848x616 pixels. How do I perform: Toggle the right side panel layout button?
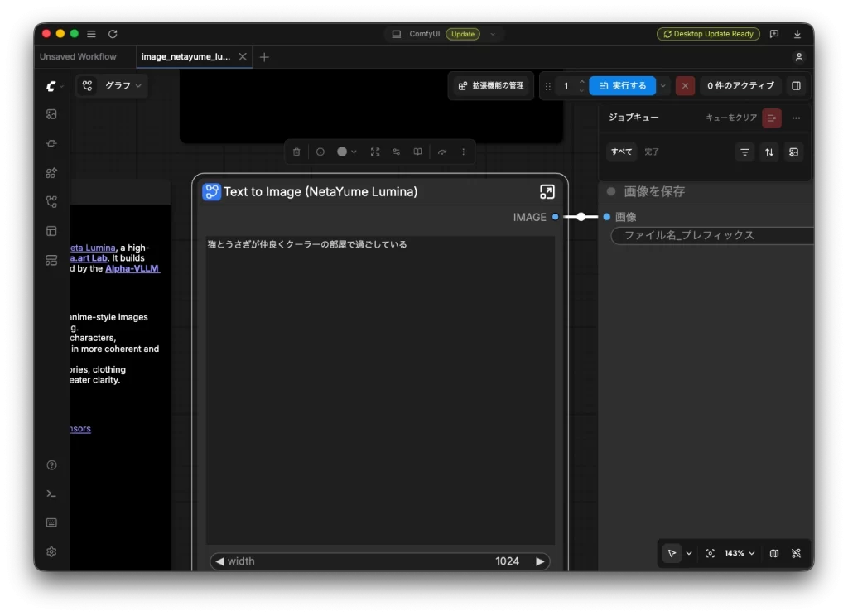796,85
